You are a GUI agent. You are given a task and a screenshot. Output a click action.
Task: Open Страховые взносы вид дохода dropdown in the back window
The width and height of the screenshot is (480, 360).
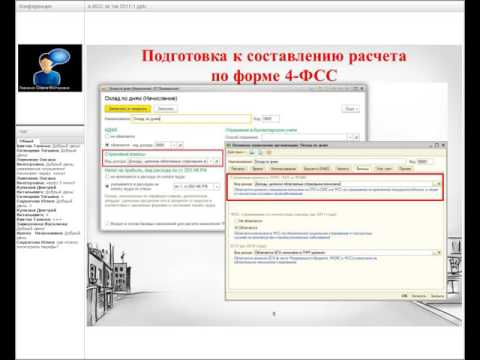(212, 161)
